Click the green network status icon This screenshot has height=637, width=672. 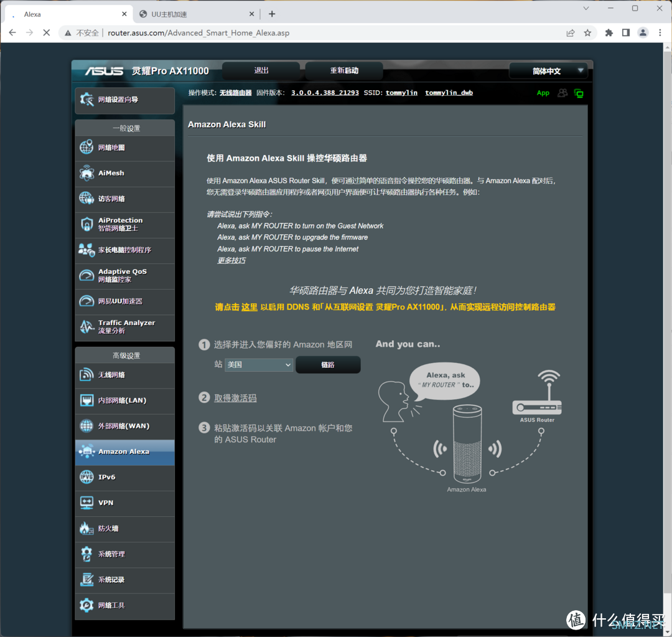(579, 93)
